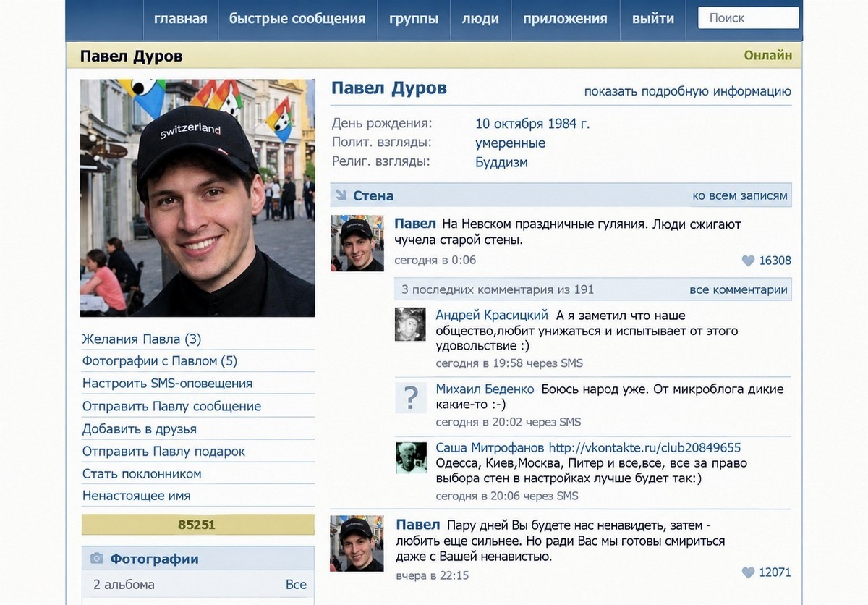This screenshot has width=868, height=605.
Task: Open приложения in the navigation bar
Action: [566, 19]
